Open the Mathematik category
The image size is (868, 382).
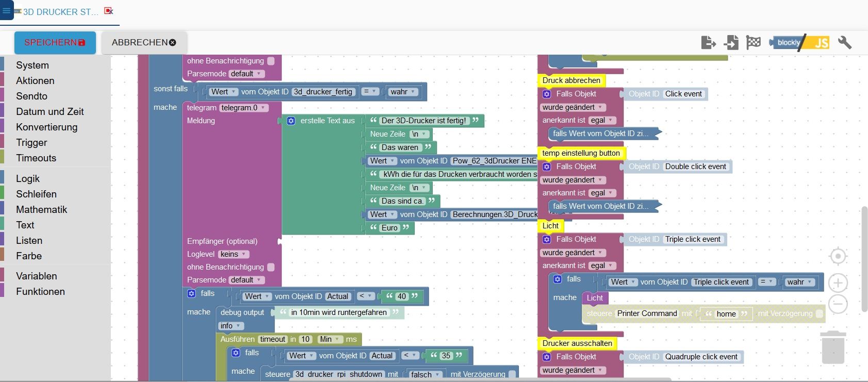42,209
